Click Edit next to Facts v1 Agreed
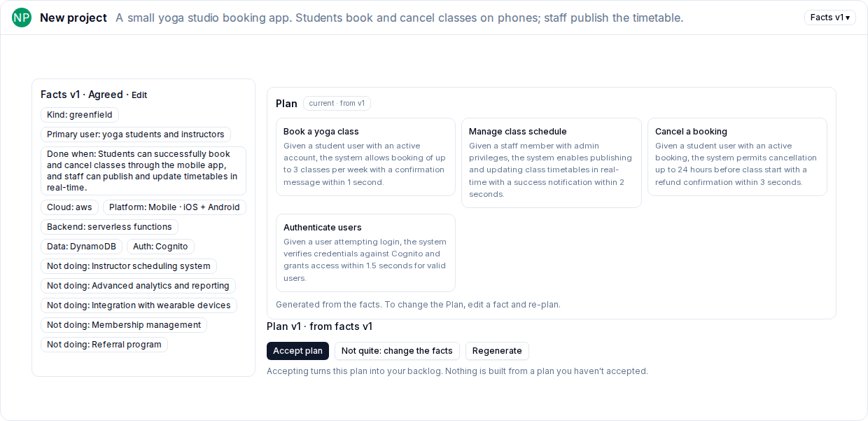 pos(139,95)
